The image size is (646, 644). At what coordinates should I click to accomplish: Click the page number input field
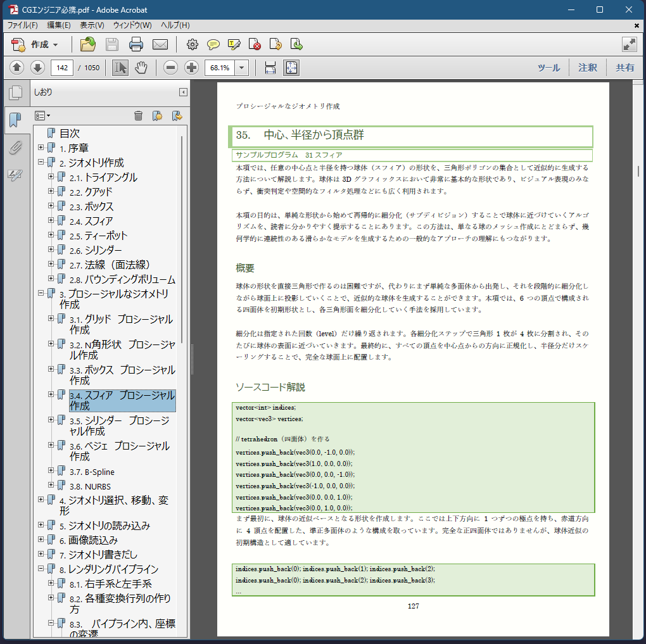tap(62, 68)
